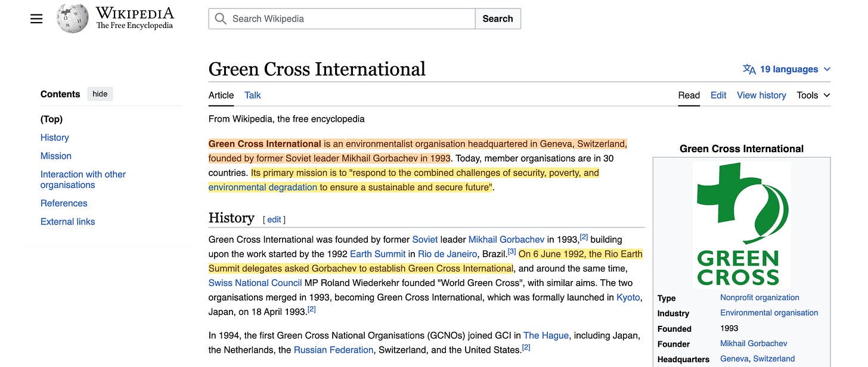Image resolution: width=868 pixels, height=367 pixels.
Task: Click the Green Cross International page title
Action: pyautogui.click(x=317, y=69)
